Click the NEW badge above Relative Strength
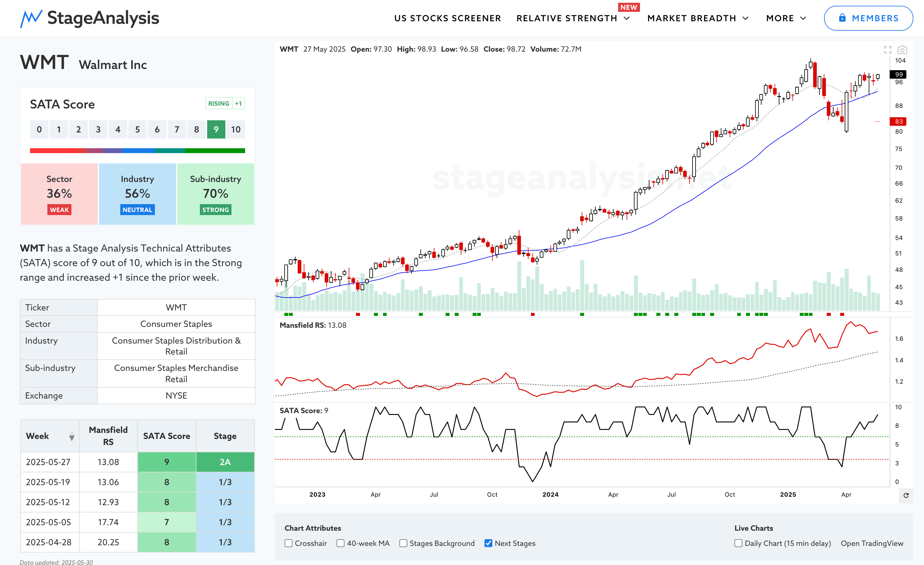This screenshot has width=924, height=565. coord(628,7)
